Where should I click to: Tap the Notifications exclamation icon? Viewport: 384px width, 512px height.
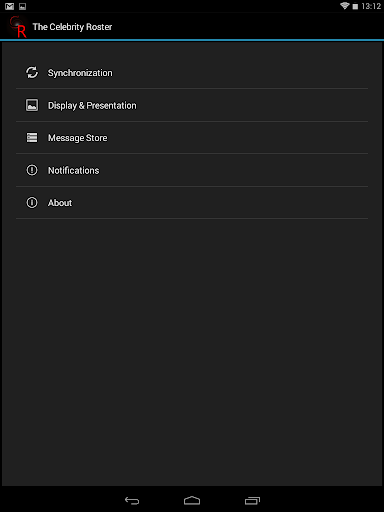click(32, 170)
